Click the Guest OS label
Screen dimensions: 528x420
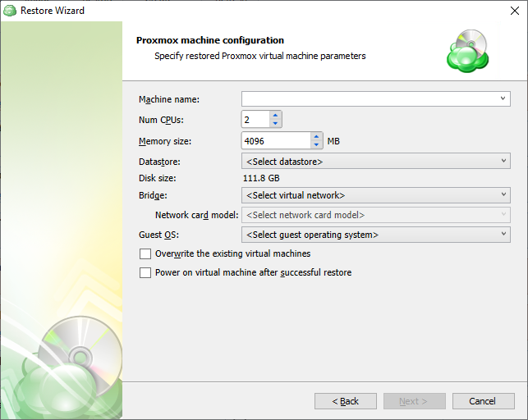158,235
